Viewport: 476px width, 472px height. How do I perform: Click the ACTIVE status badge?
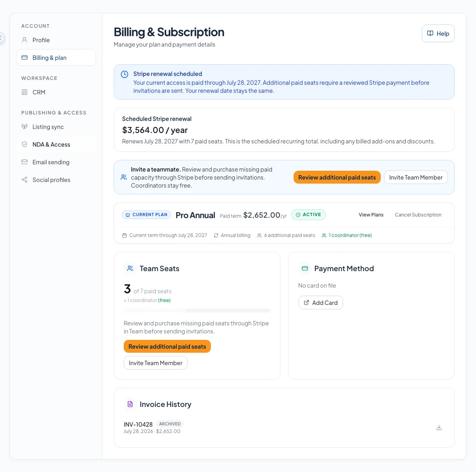pyautogui.click(x=308, y=215)
